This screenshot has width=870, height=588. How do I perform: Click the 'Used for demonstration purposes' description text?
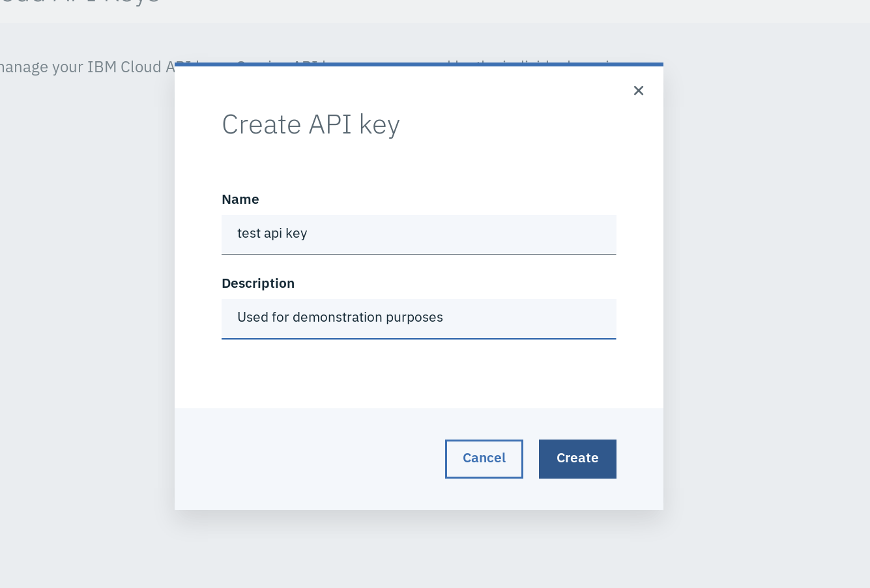click(x=340, y=317)
